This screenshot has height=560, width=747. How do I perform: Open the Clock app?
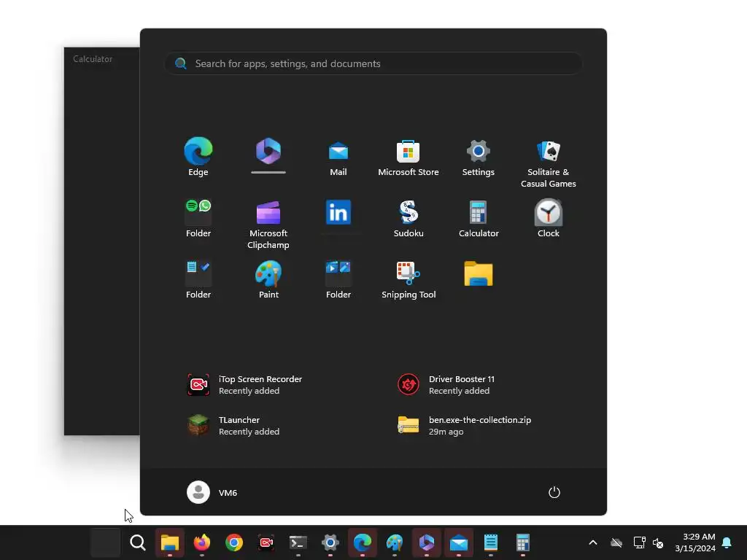tap(549, 219)
